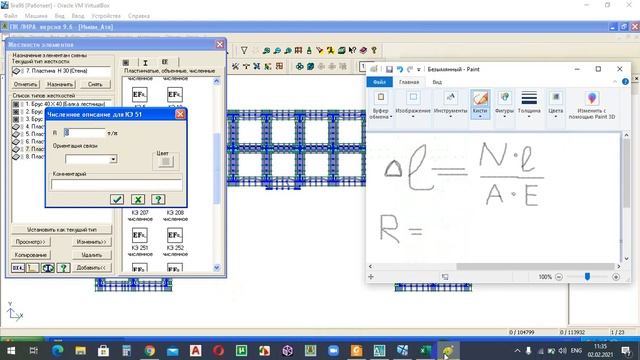Open the quick access customize arrow in Paint

(418, 70)
